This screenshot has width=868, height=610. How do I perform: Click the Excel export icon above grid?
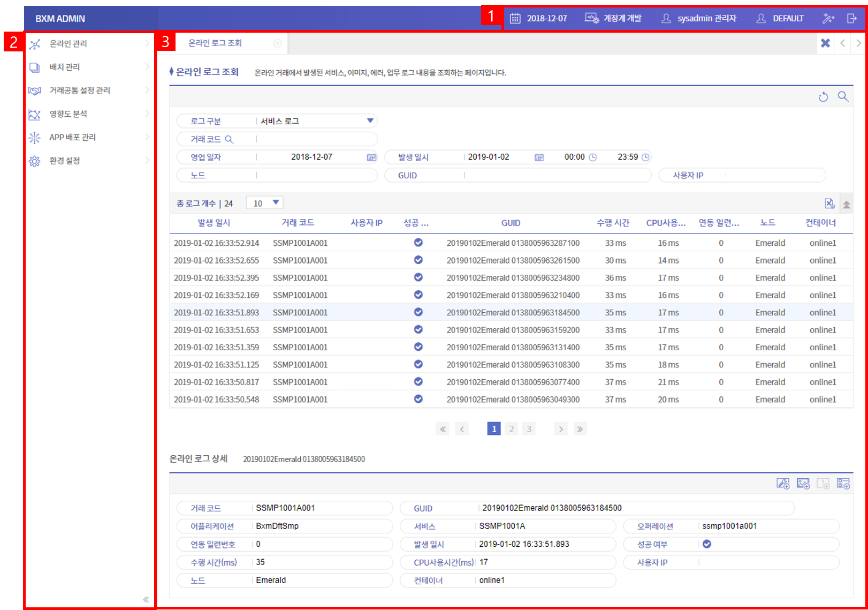pyautogui.click(x=829, y=204)
